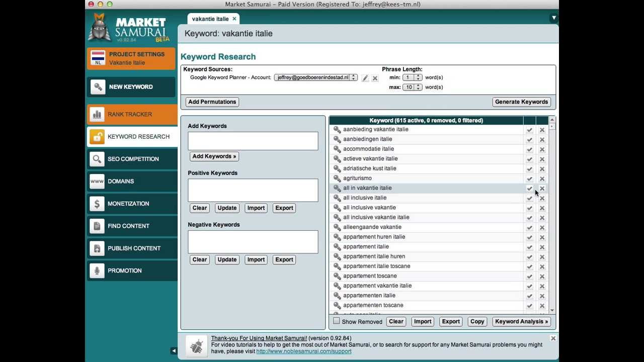
Task: Open the Domains module
Action: 132,181
